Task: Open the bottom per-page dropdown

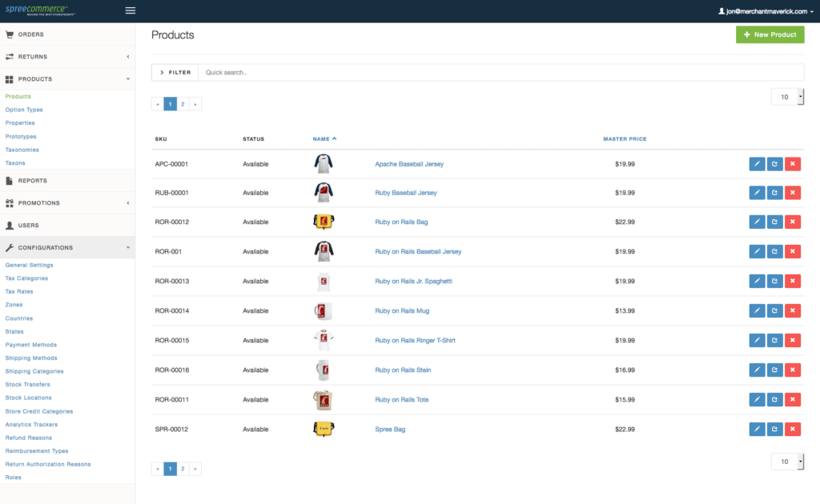Action: point(787,462)
